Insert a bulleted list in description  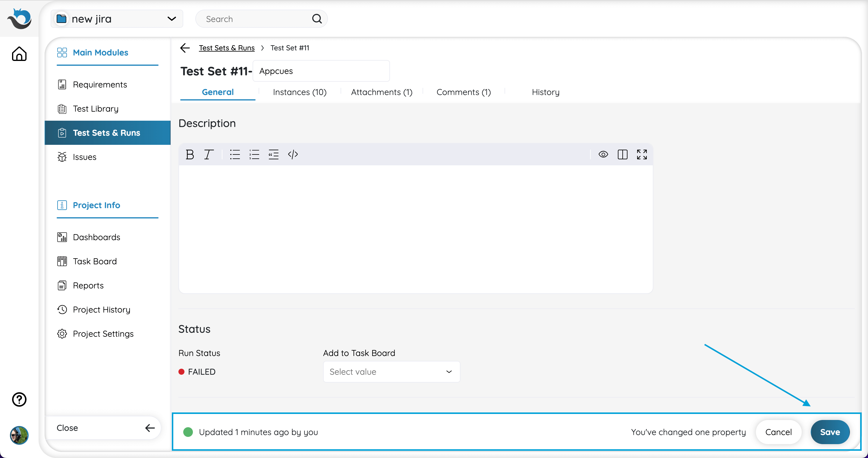pos(235,154)
